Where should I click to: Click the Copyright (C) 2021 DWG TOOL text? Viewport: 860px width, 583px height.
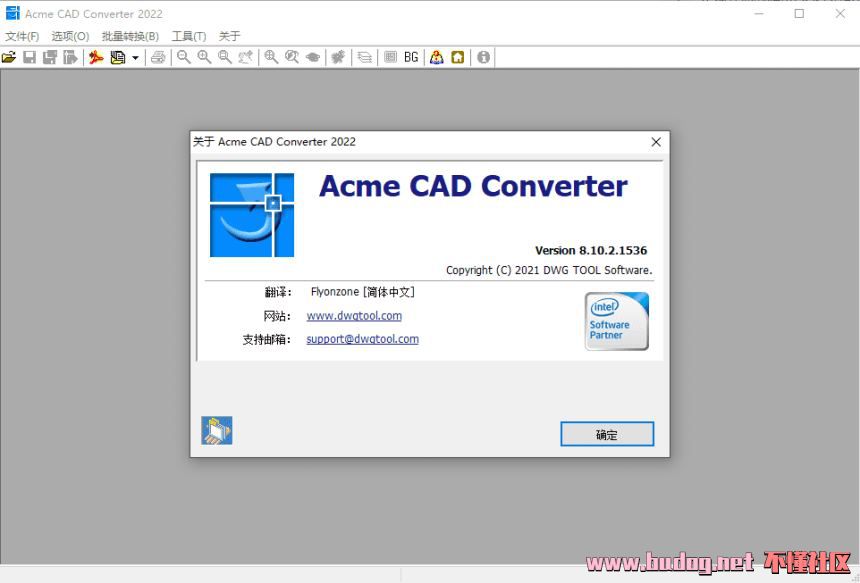pyautogui.click(x=549, y=270)
